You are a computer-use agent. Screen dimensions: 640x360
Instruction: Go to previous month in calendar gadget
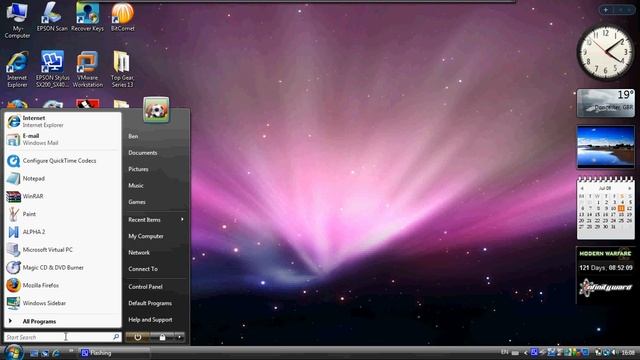582,189
